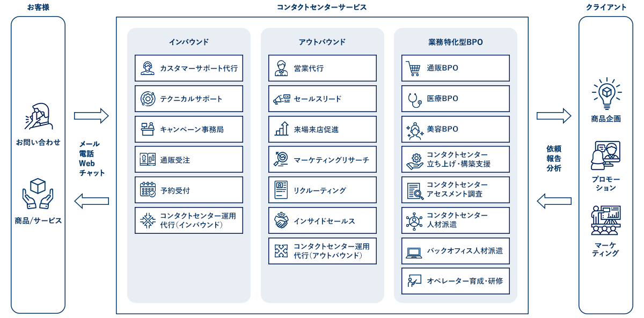Click the arrows icon beside コンタクトセンター運用代行(インバウンド)
The height and width of the screenshot is (318, 644).
click(x=148, y=220)
